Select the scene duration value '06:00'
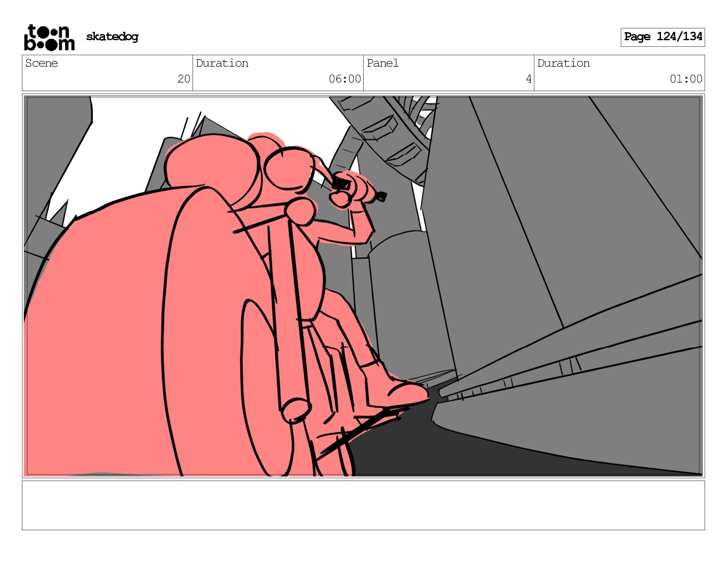Screen dimensions: 728x563 [x=345, y=79]
